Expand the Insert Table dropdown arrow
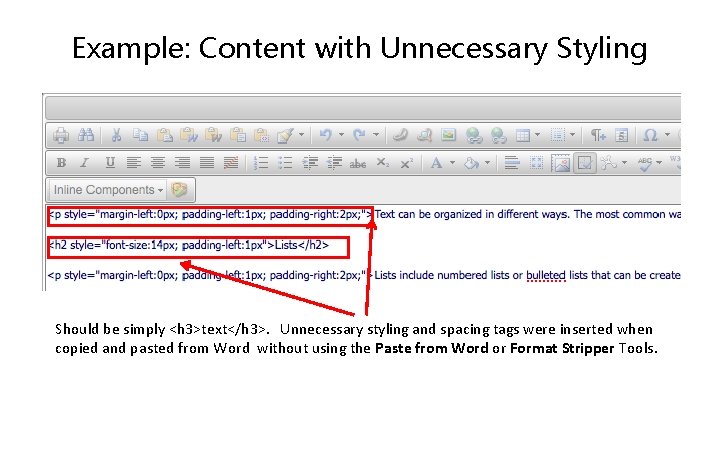The image size is (720, 450). pos(538,135)
